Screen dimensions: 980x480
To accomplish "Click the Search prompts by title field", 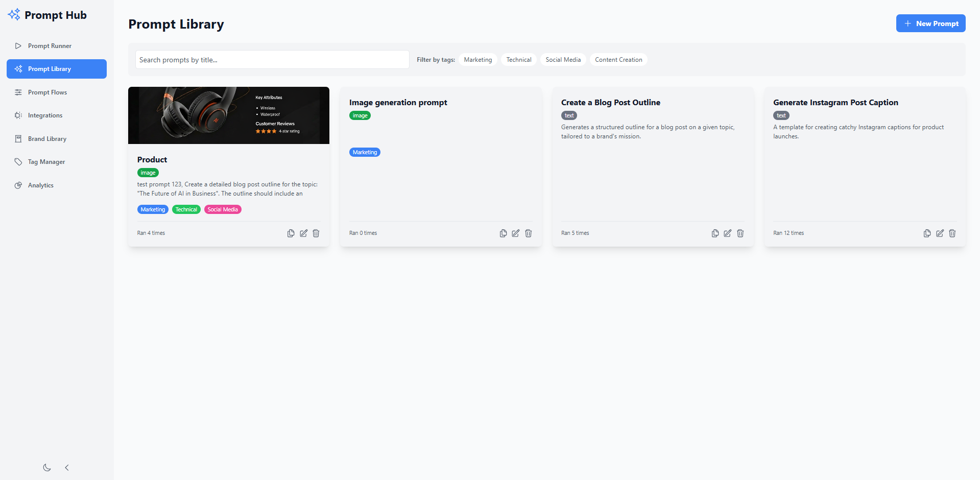I will click(x=272, y=60).
